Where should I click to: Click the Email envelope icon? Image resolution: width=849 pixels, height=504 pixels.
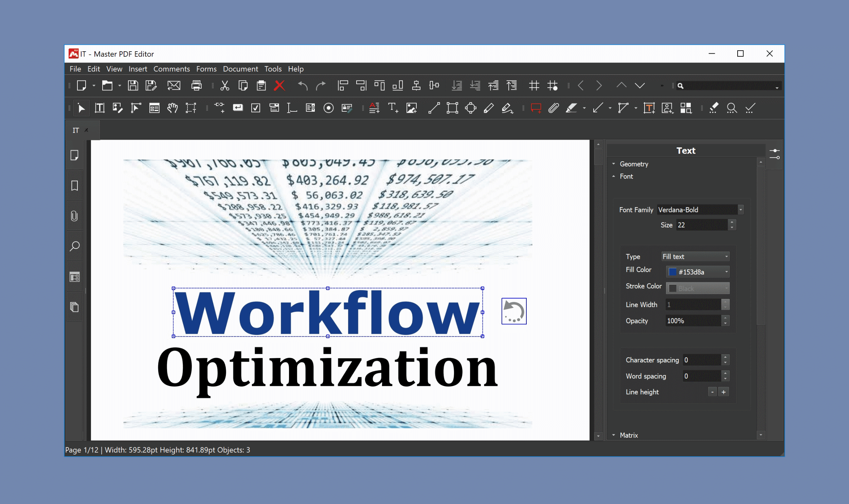point(174,86)
